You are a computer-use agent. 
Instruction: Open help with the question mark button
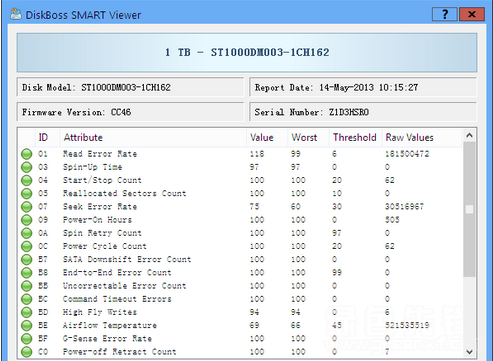pyautogui.click(x=445, y=14)
